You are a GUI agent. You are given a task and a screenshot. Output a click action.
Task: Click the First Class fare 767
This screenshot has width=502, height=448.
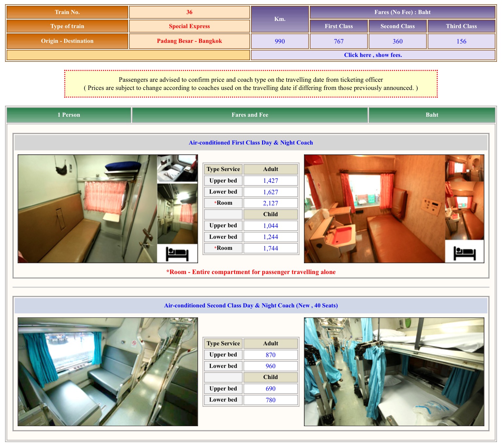click(x=339, y=41)
